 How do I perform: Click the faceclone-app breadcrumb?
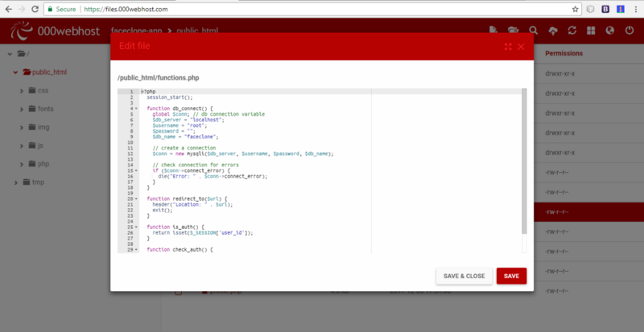pyautogui.click(x=136, y=31)
